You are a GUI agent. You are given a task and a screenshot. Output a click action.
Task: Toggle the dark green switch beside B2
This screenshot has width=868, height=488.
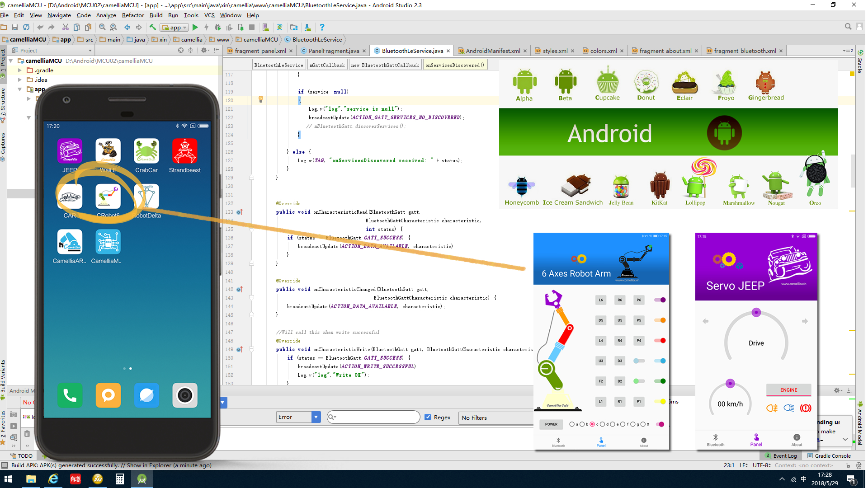[x=660, y=381]
